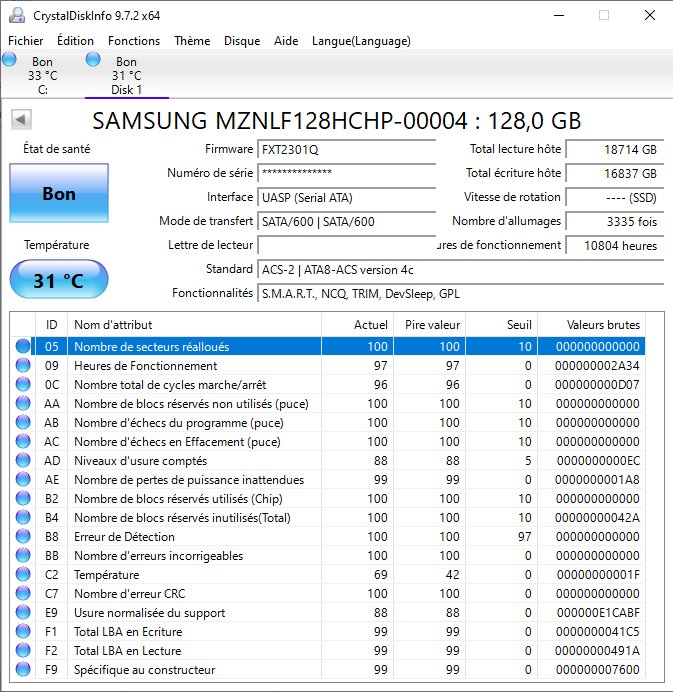This screenshot has height=692, width=673.
Task: Open the Aide menu
Action: pos(286,41)
